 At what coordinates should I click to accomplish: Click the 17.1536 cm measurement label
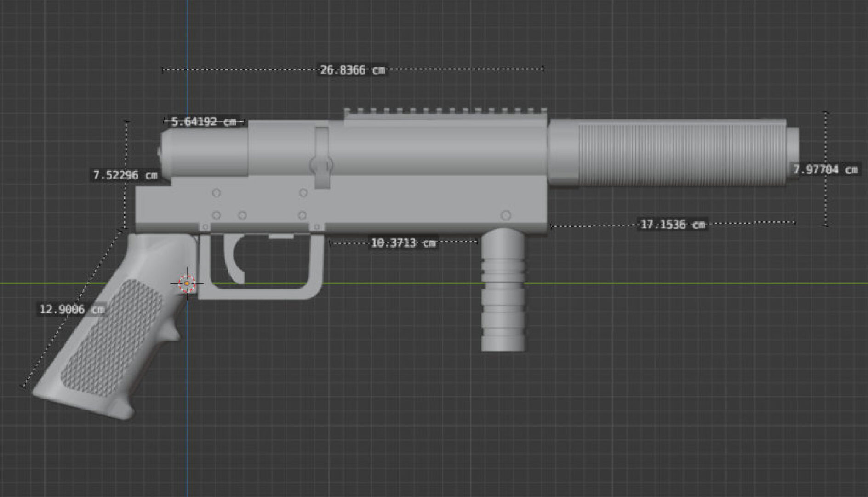tap(673, 225)
